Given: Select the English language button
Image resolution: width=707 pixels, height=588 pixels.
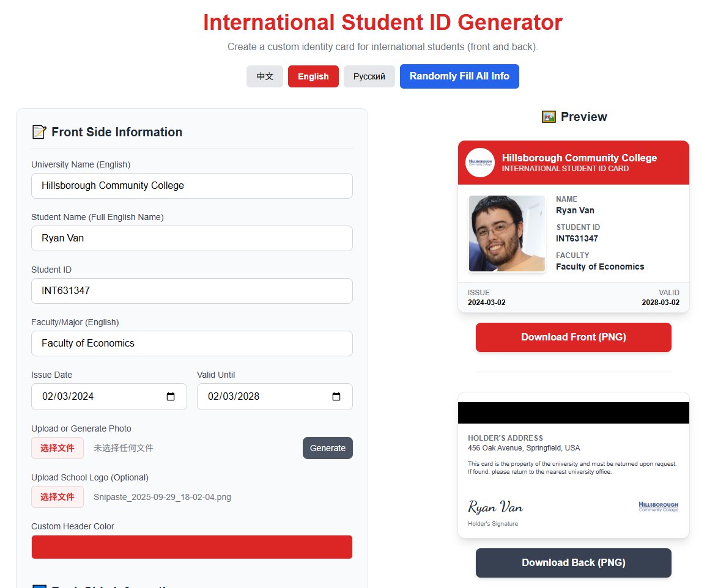Looking at the screenshot, I should (x=313, y=76).
